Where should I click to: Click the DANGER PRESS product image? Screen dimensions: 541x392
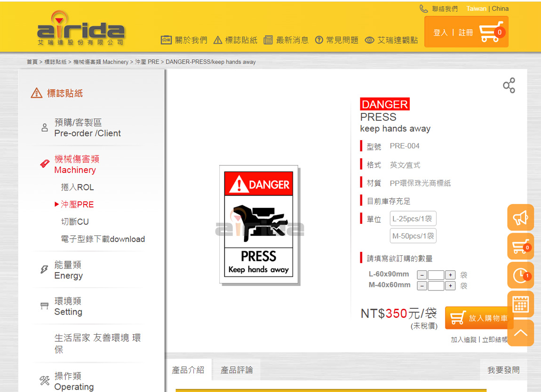tap(259, 225)
